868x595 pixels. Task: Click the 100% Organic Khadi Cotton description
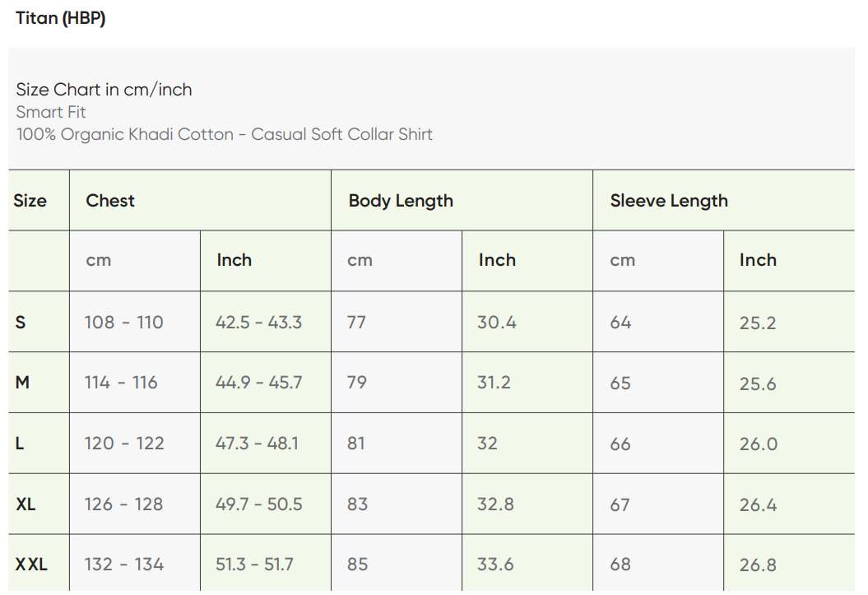[225, 134]
